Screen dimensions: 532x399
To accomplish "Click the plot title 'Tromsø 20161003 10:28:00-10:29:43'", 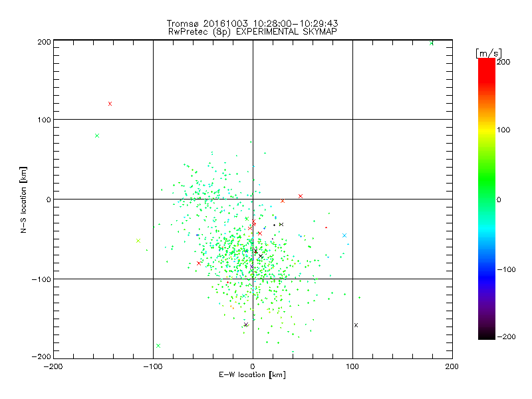I will 252,23.
